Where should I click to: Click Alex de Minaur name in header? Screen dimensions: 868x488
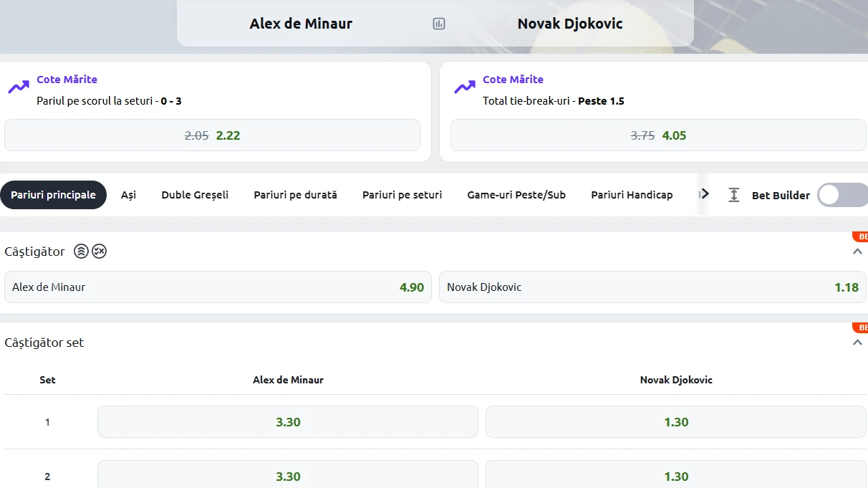301,24
